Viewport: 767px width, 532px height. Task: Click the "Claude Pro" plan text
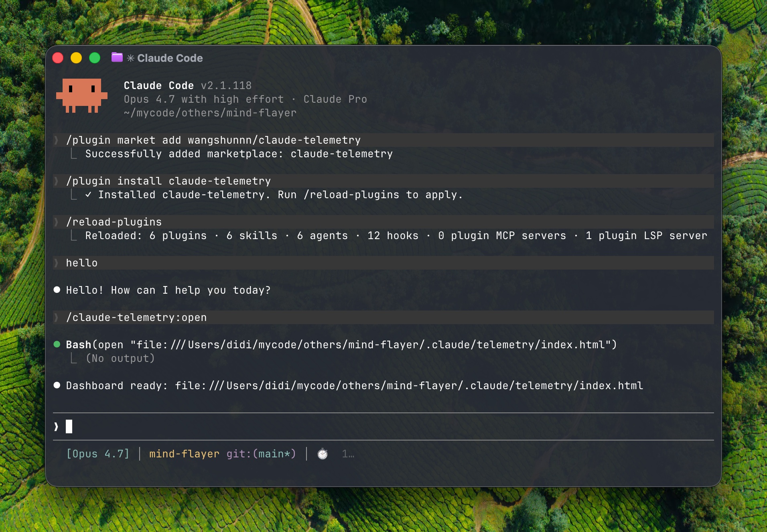pos(335,99)
